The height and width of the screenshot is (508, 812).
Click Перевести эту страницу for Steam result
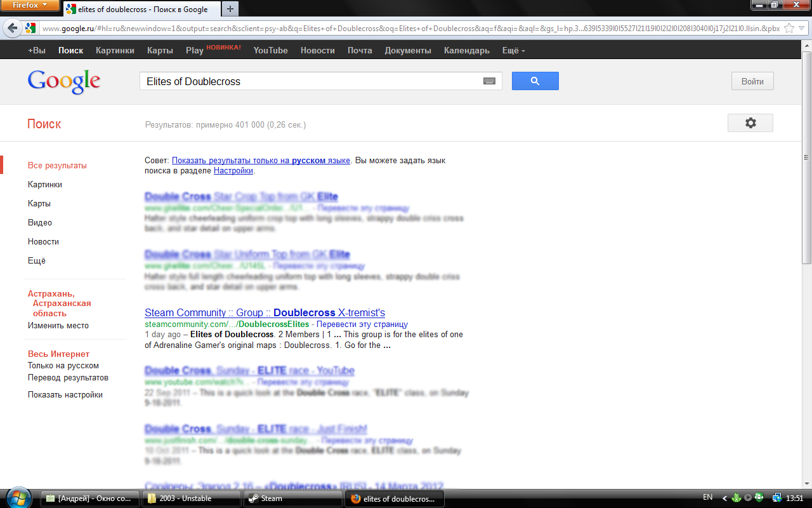tap(362, 324)
